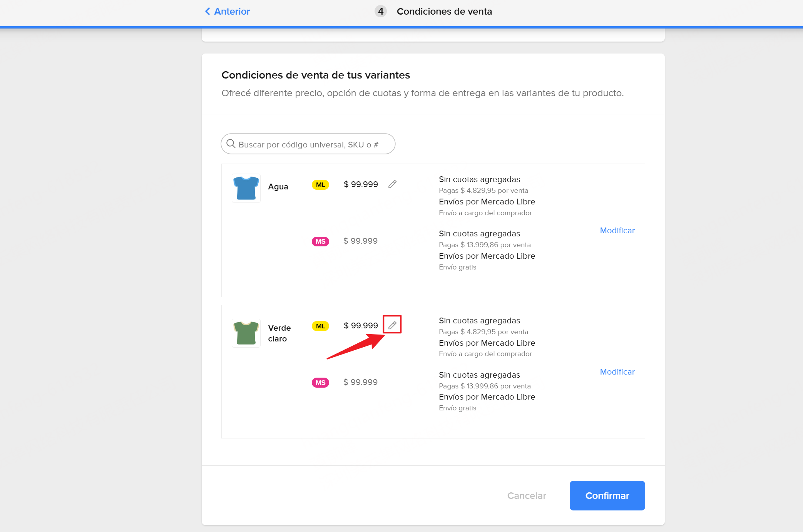Click Verde claro 'Envío a cargo del comprador' text

[485, 354]
